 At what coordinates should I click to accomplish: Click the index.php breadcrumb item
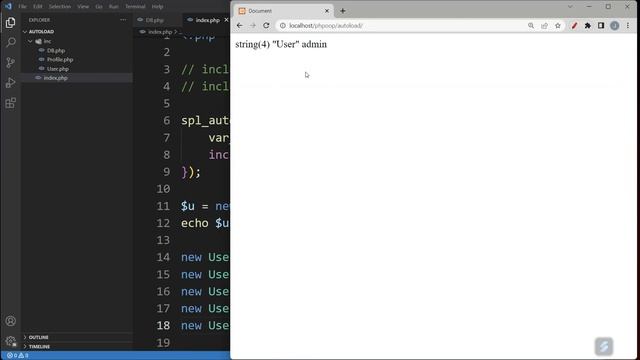(160, 32)
